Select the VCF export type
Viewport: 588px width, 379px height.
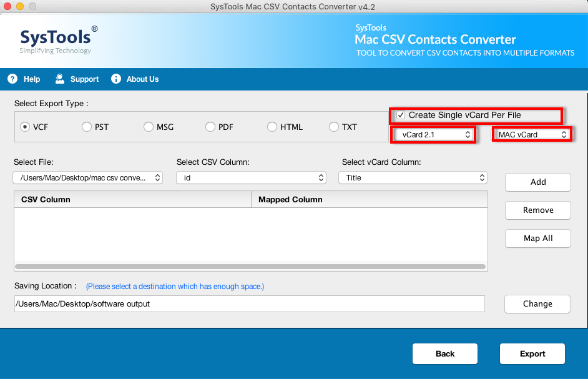25,127
